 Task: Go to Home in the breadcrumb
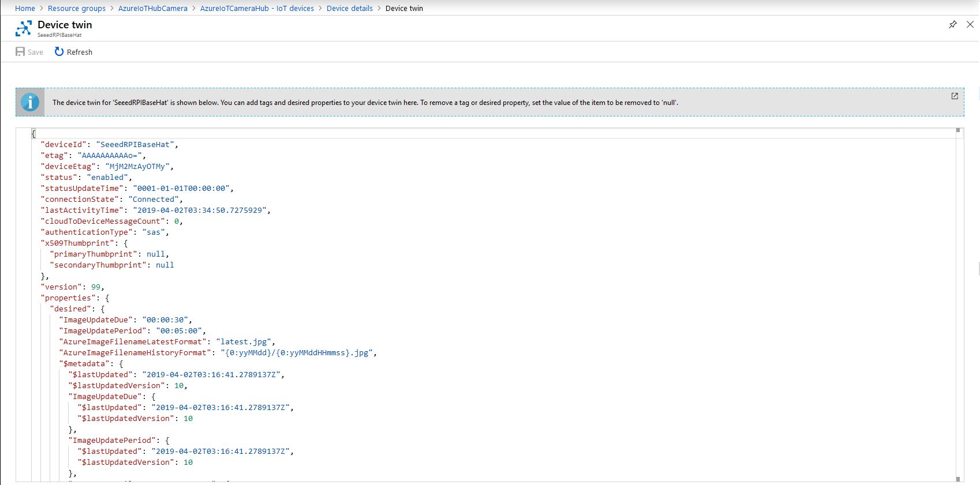pos(25,8)
